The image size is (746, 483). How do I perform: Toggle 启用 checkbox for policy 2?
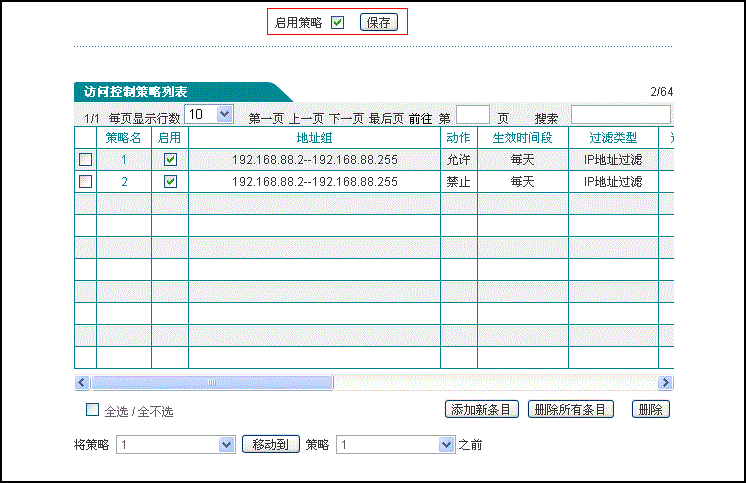point(170,181)
